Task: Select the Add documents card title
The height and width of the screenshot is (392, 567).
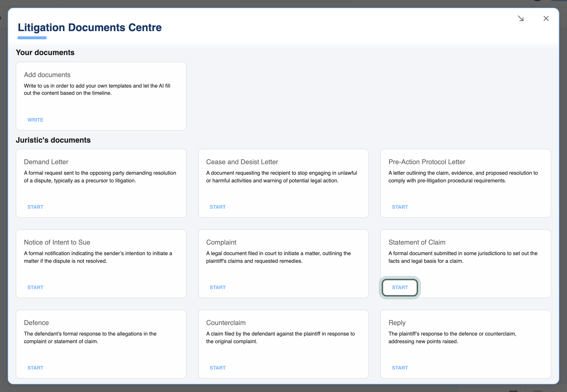Action: coord(47,75)
